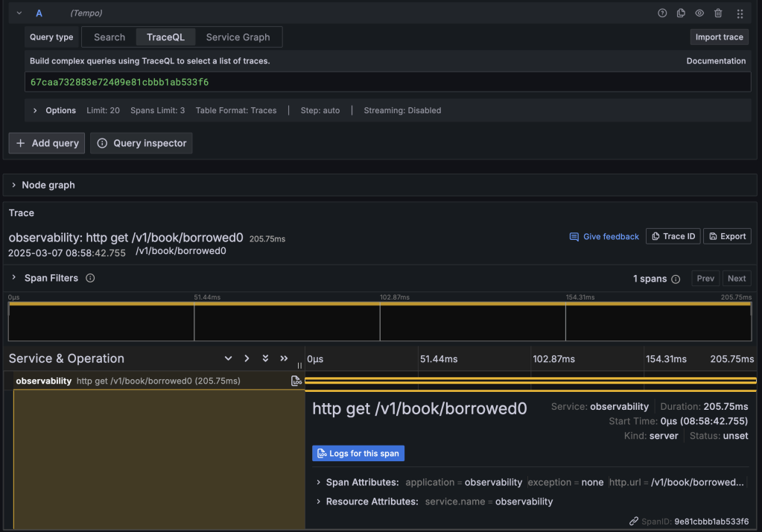Click the drag handle for query A

[x=740, y=13]
